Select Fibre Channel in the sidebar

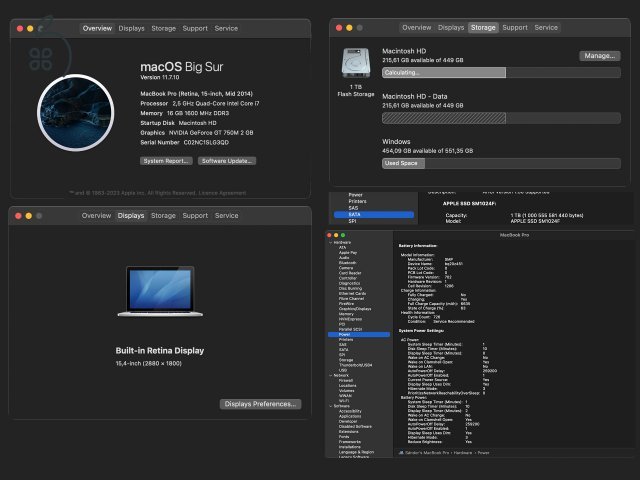[x=351, y=298]
